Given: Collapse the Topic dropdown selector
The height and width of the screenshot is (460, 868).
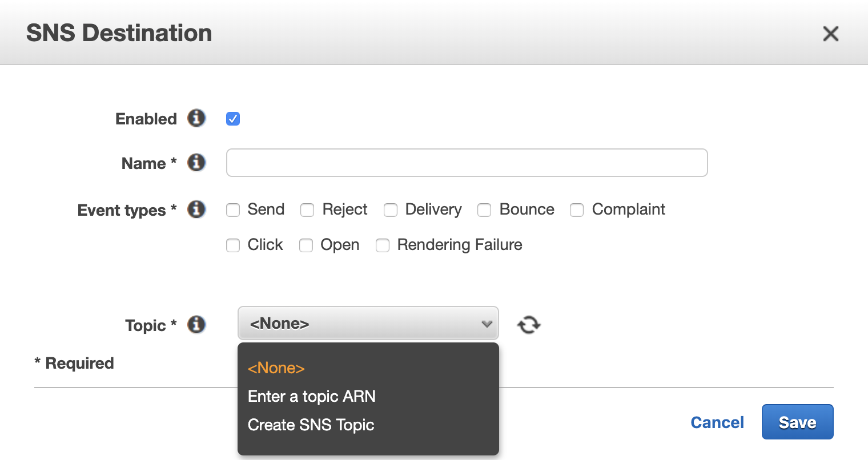Looking at the screenshot, I should coord(368,324).
